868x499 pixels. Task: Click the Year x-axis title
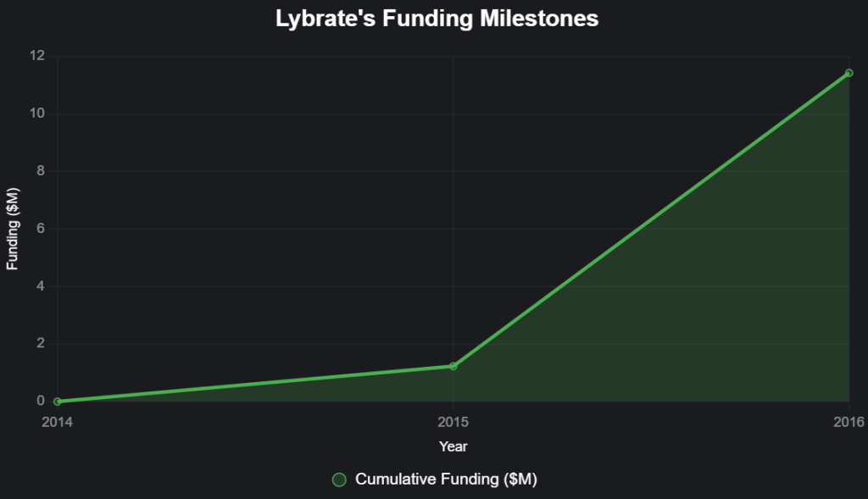[453, 446]
